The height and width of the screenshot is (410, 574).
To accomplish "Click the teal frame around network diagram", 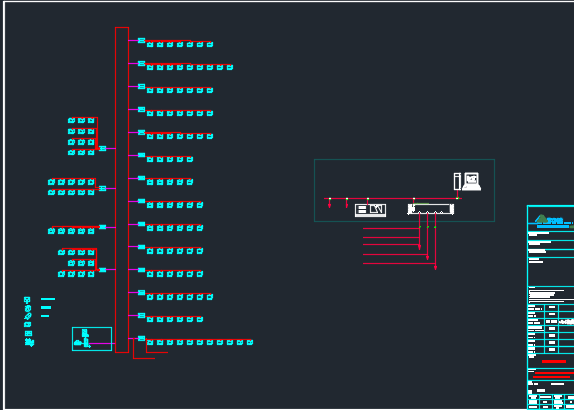I will point(405,190).
